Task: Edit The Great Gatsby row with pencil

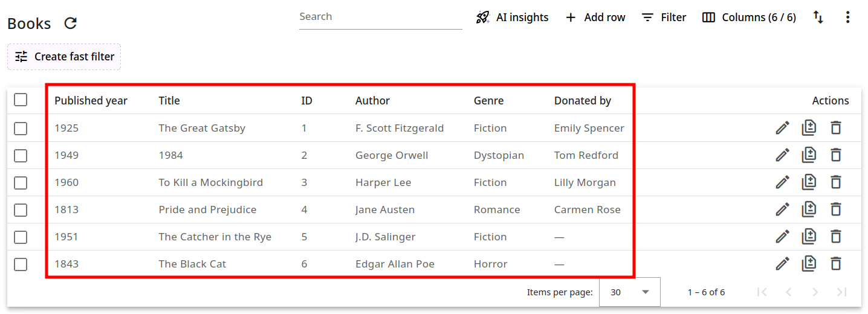Action: click(782, 128)
